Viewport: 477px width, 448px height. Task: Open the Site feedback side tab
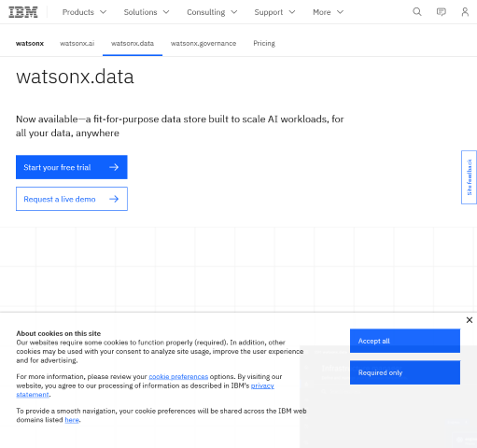pos(469,177)
